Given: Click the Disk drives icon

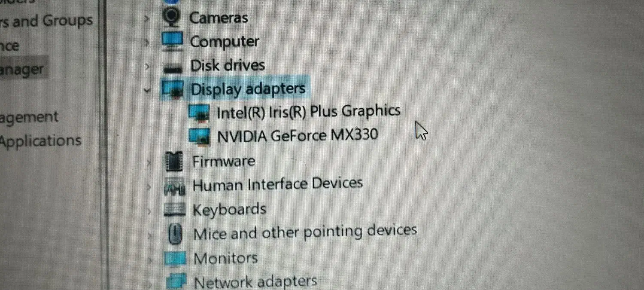Looking at the screenshot, I should 173,67.
